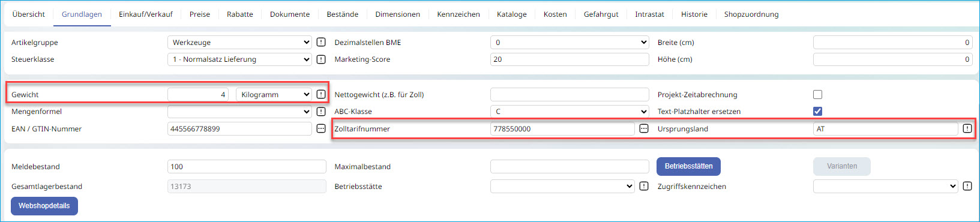Open the Shopzuordnung tab

(751, 14)
